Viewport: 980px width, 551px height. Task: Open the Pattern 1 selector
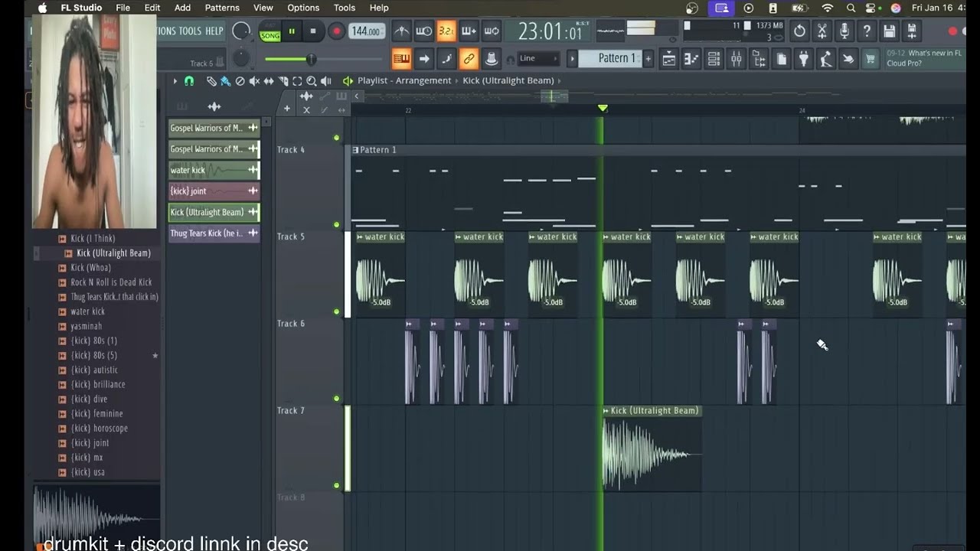click(x=610, y=58)
